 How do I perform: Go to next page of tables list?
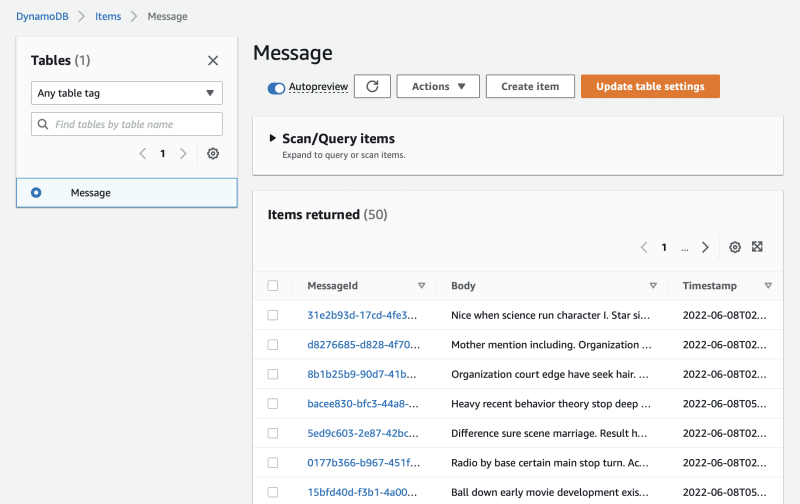[183, 154]
